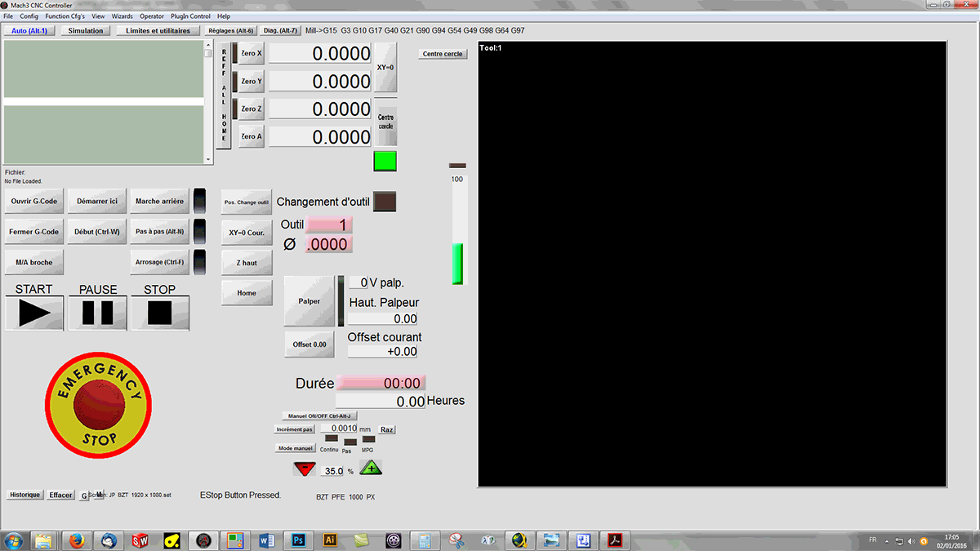Increase jog rate with green plus triangle
Image resolution: width=980 pixels, height=551 pixels.
tap(371, 469)
